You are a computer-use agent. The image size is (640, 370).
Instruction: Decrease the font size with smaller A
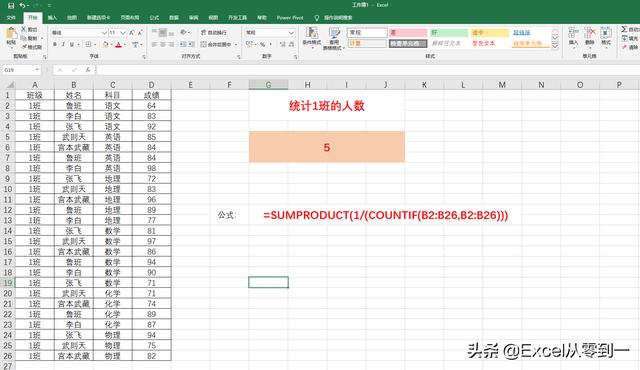click(x=140, y=32)
